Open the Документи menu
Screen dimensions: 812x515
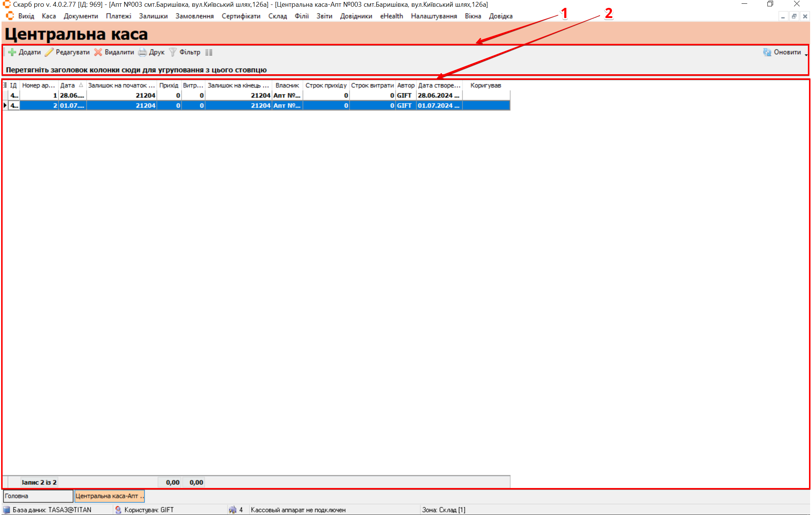click(81, 16)
